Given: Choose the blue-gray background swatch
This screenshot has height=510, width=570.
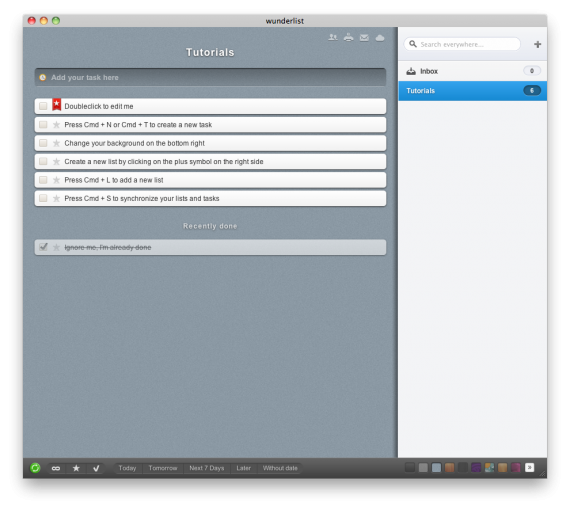Looking at the screenshot, I should pyautogui.click(x=436, y=467).
